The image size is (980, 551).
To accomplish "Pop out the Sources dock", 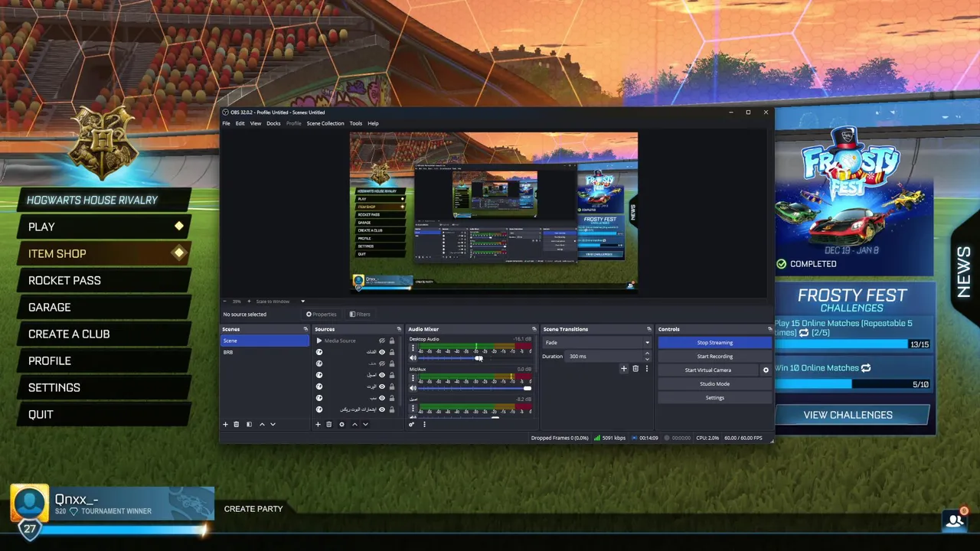I will tap(398, 329).
